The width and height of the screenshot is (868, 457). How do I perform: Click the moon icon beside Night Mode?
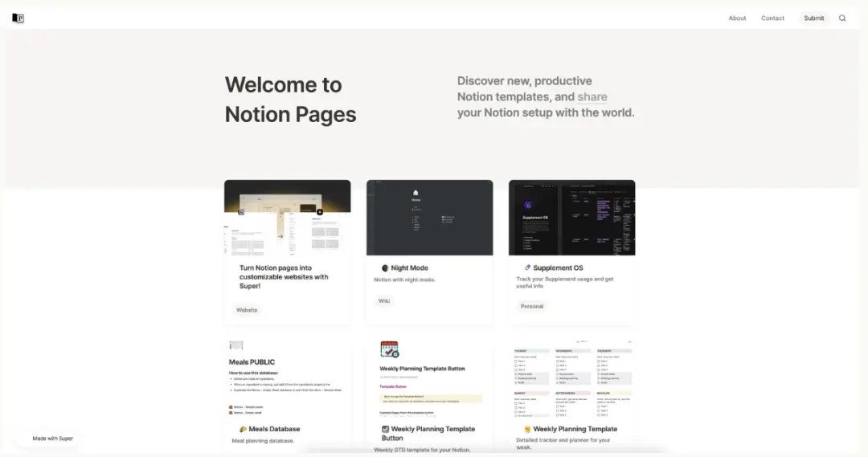385,267
